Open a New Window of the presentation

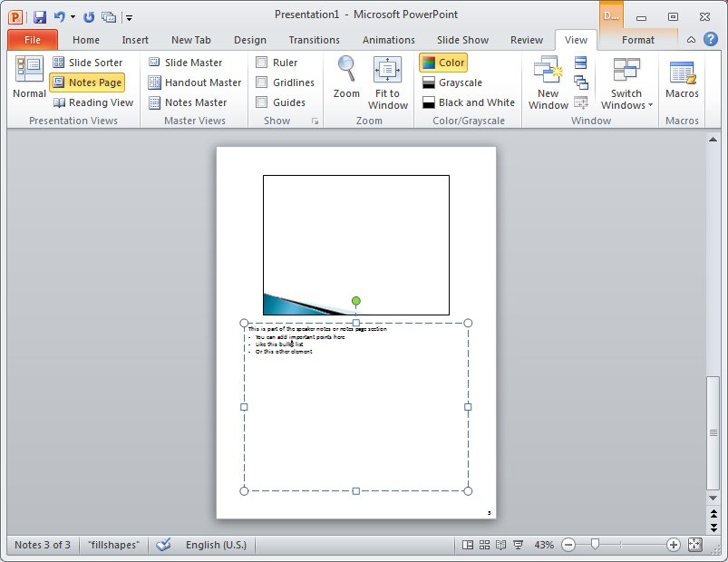tap(548, 82)
